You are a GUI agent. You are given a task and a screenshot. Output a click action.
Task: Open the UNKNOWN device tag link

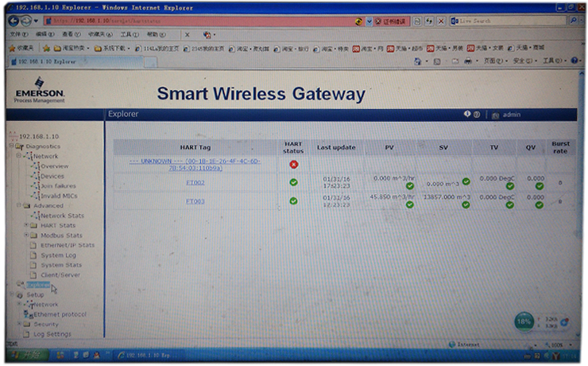click(x=194, y=165)
